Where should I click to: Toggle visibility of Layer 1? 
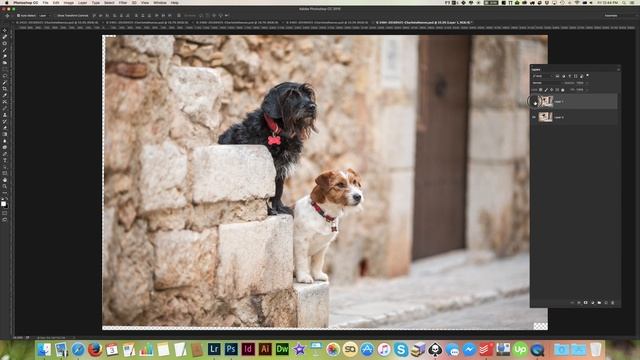point(535,102)
